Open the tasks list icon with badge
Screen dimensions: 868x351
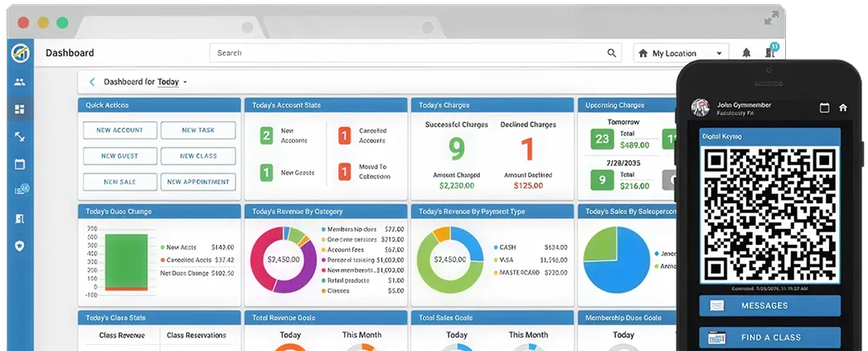(21, 190)
